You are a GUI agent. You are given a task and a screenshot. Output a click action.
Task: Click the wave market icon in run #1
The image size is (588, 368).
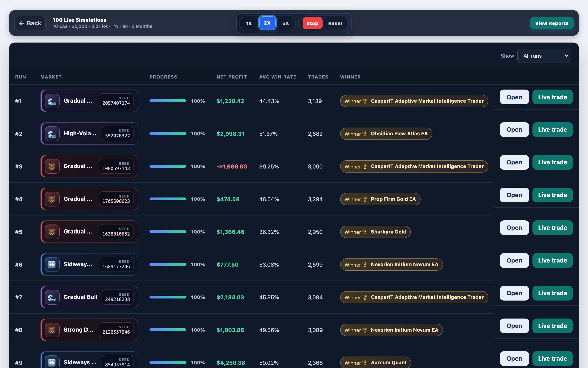(x=52, y=101)
